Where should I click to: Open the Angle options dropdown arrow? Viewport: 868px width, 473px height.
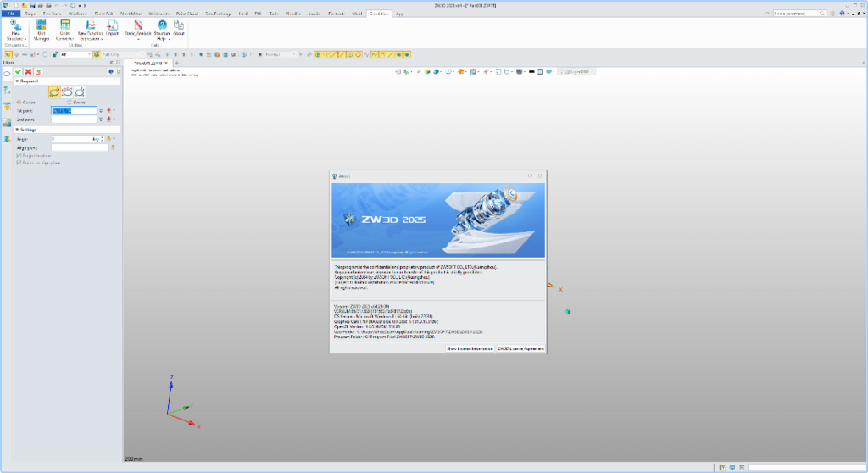[114, 139]
